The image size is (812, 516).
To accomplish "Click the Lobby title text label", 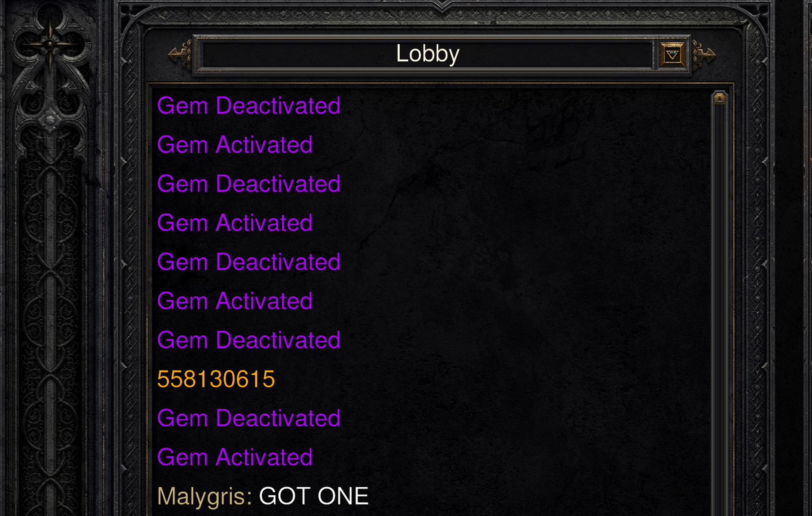I will click(420, 53).
